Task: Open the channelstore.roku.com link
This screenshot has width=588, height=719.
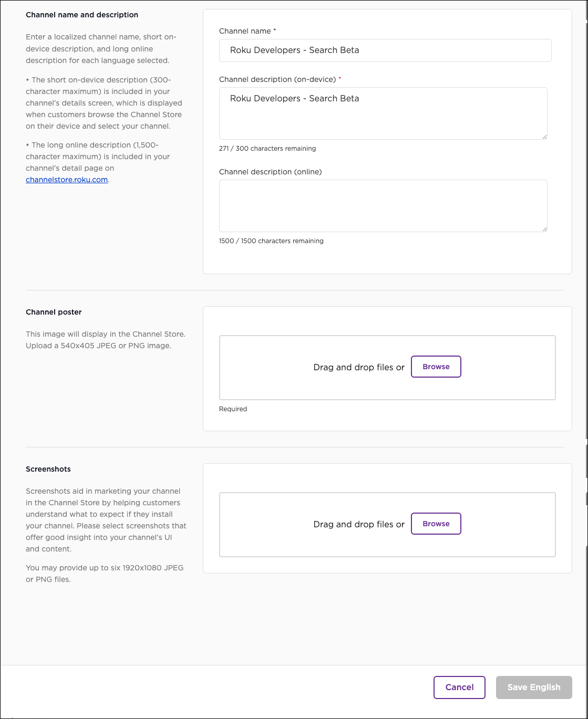Action: (x=66, y=179)
